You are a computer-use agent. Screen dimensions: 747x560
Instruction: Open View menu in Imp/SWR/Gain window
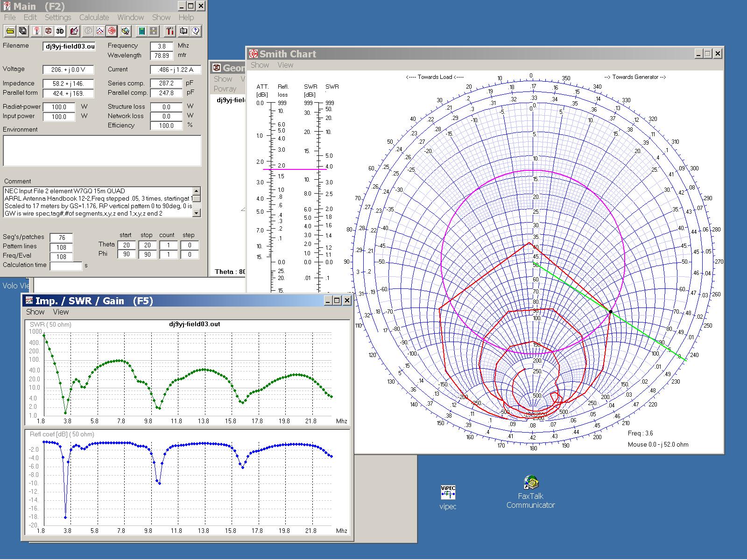pos(61,312)
